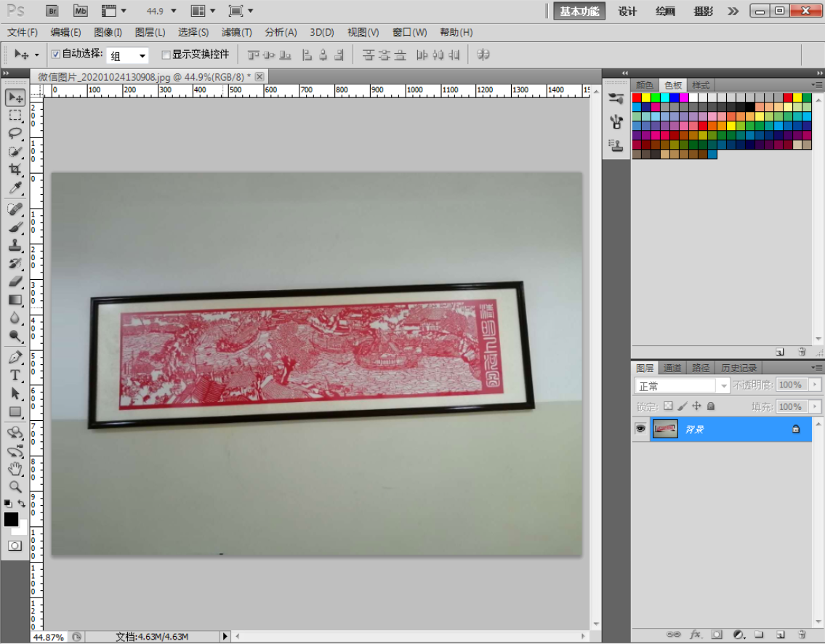Viewport: 825px width, 644px height.
Task: Open the 图像(I) menu
Action: point(108,32)
